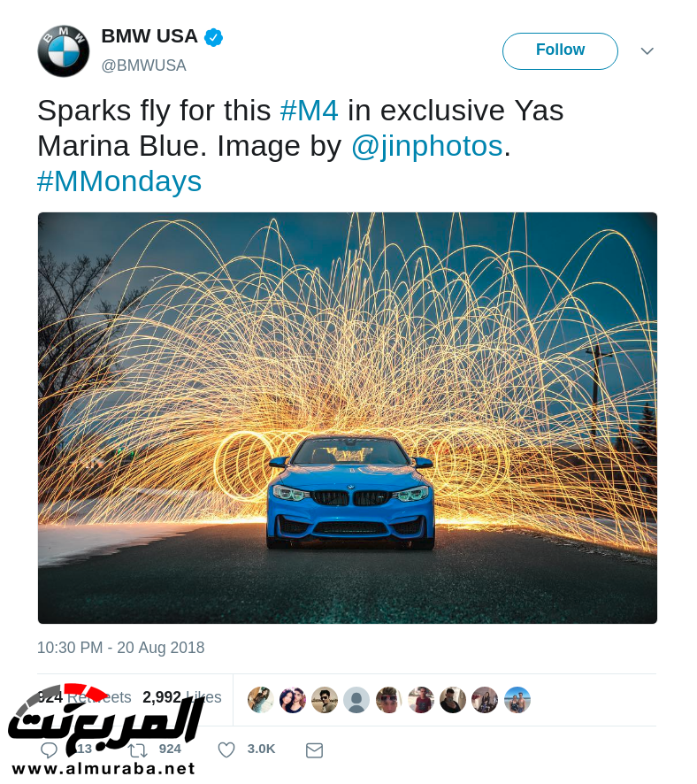This screenshot has width=697, height=784.
Task: Like the tweet with the heart icon
Action: pyautogui.click(x=226, y=749)
